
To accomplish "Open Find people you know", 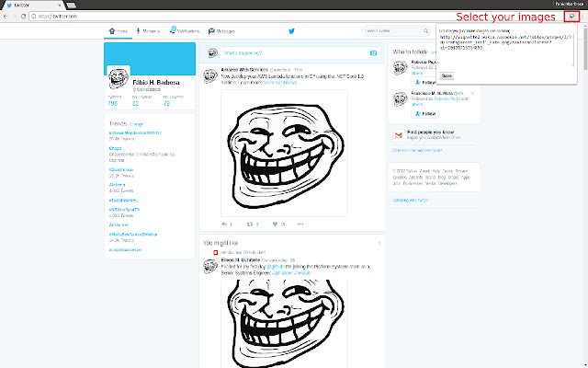I will click(430, 132).
